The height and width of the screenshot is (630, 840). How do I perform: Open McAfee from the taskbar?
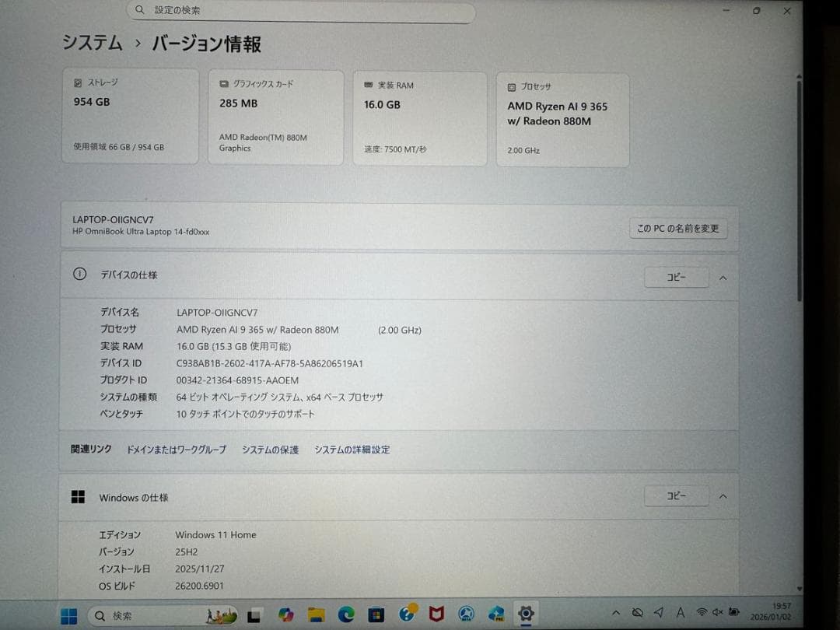coord(437,615)
